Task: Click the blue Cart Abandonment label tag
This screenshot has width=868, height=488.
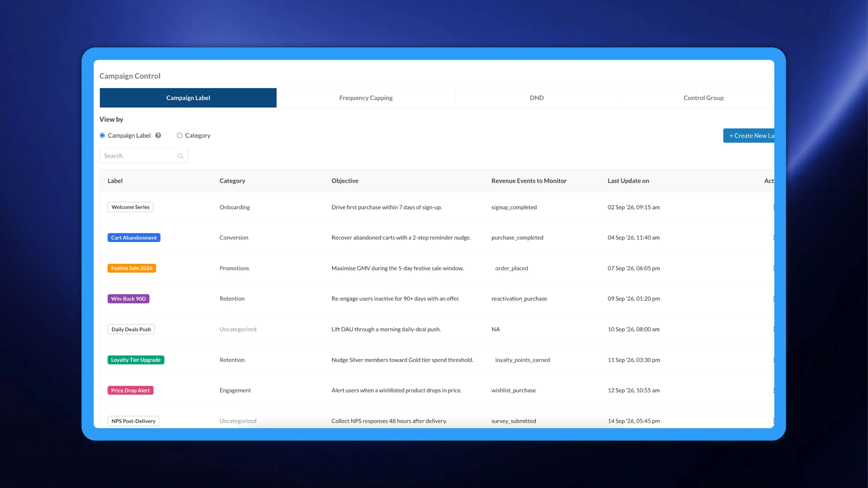Action: 134,238
